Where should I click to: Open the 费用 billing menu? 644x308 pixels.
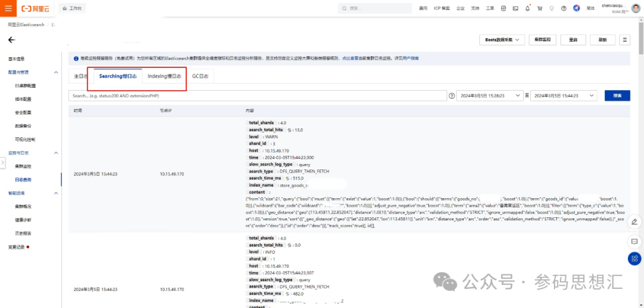point(423,8)
